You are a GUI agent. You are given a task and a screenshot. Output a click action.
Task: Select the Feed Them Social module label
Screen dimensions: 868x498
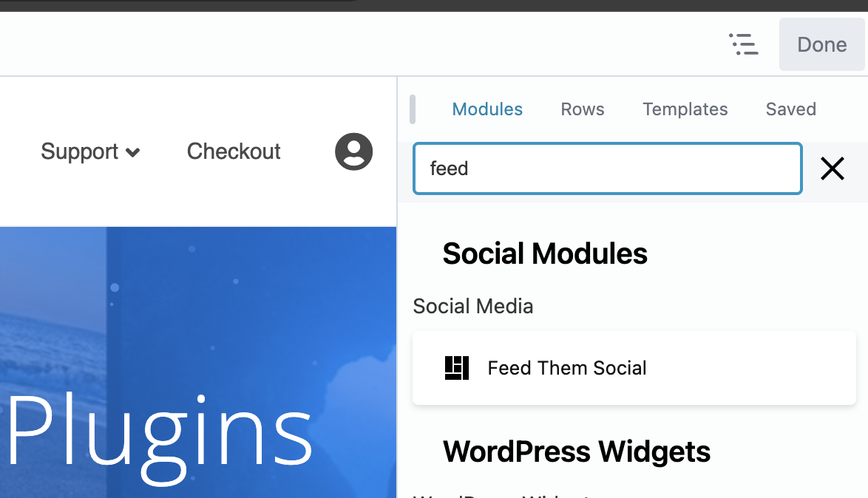[567, 368]
